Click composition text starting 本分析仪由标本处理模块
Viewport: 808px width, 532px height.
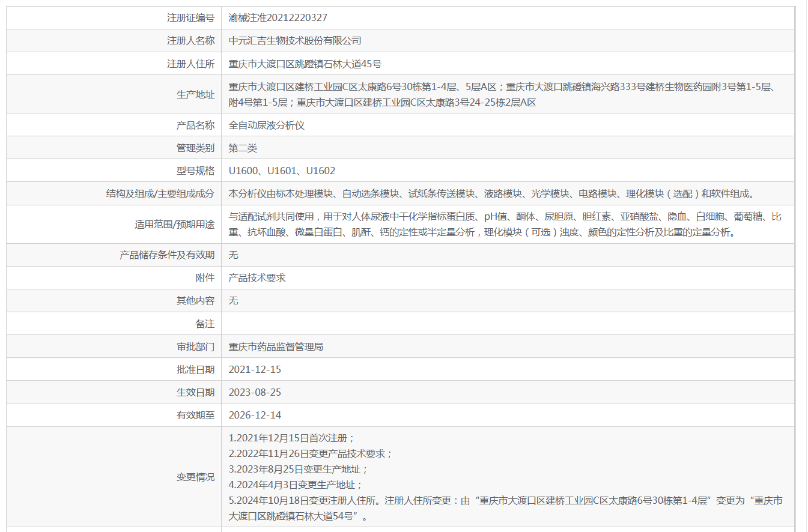(x=491, y=194)
